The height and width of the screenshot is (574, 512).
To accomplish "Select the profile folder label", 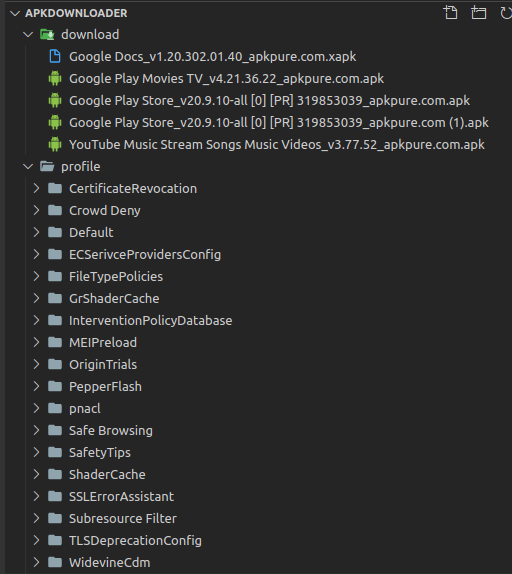I will click(81, 167).
